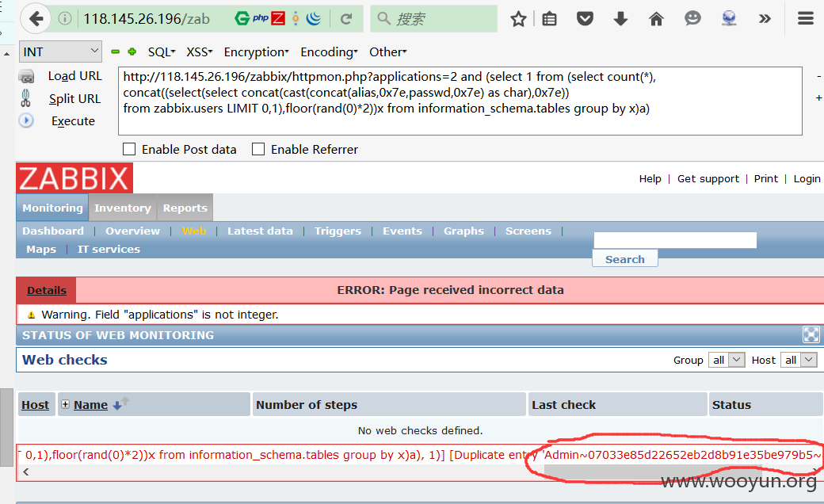Click the php extension icon
The height and width of the screenshot is (504, 824).
(260, 18)
